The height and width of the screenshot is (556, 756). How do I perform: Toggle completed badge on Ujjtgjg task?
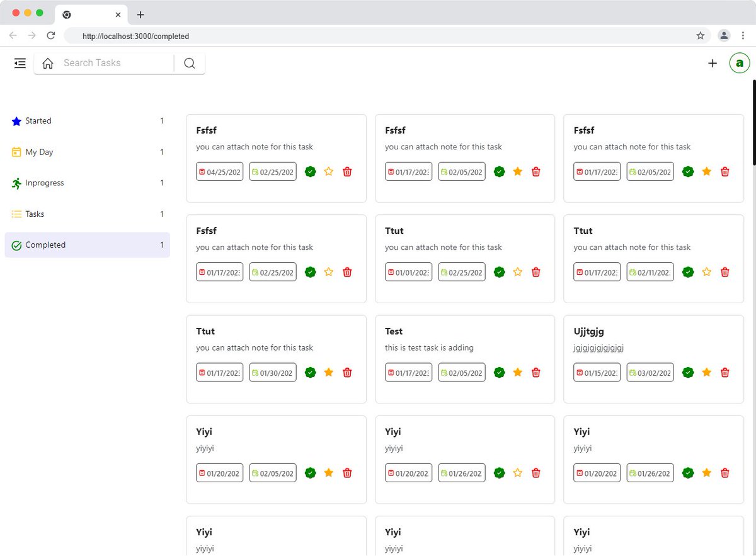coord(688,373)
